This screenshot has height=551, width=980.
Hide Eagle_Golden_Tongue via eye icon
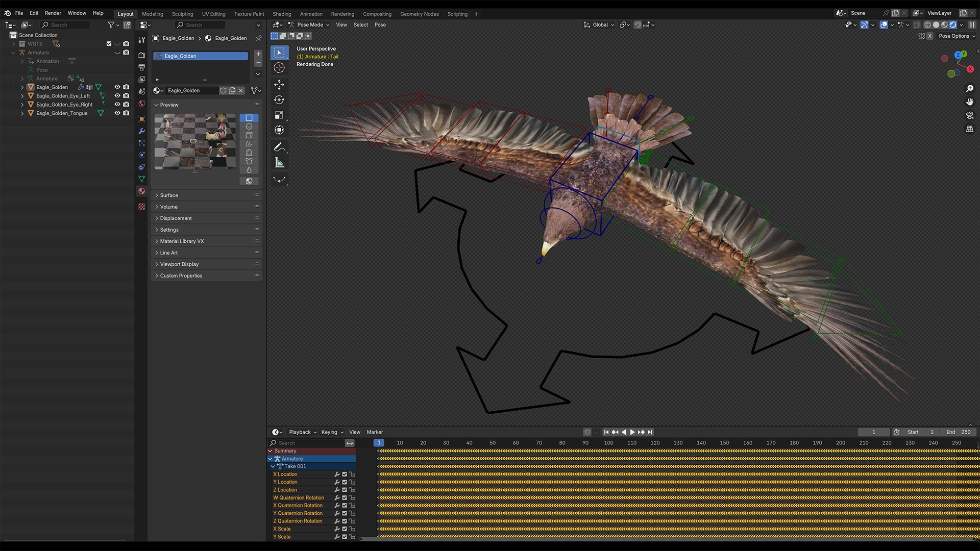pyautogui.click(x=117, y=113)
